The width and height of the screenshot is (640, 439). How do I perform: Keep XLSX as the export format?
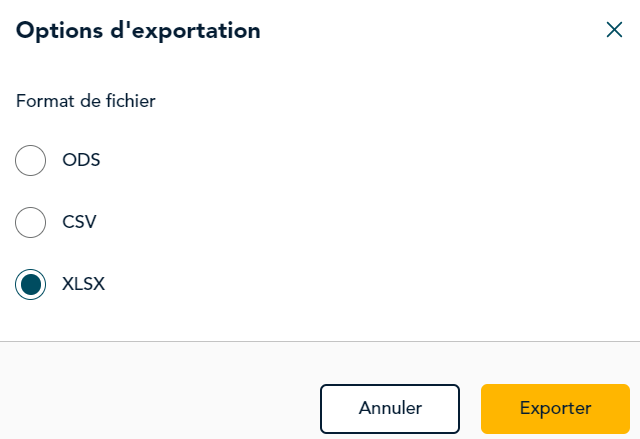(31, 284)
